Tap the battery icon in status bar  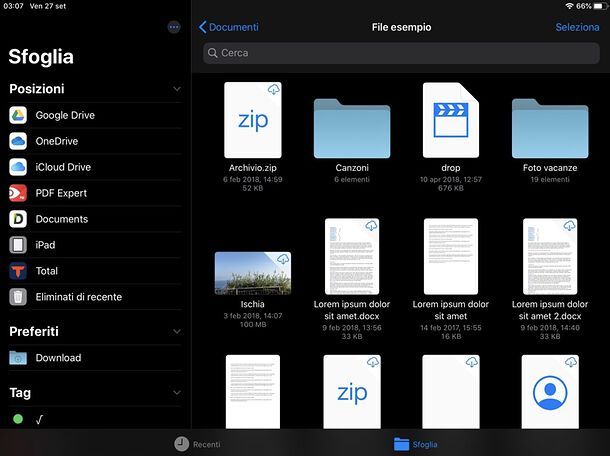click(600, 6)
